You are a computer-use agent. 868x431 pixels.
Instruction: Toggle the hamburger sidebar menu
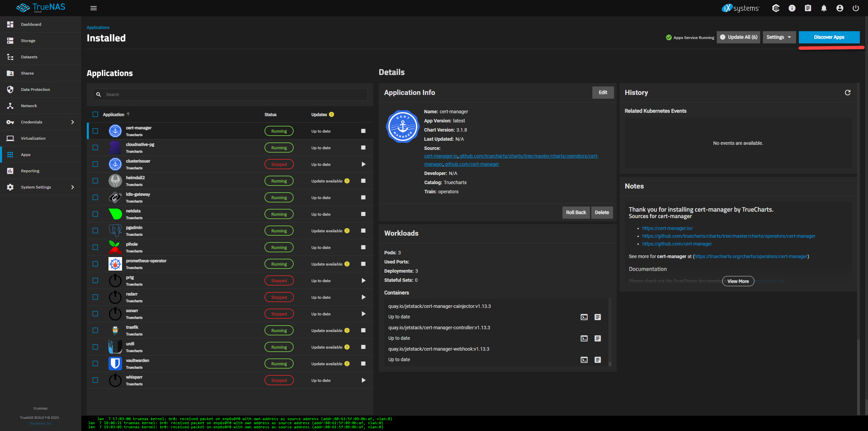coord(94,8)
